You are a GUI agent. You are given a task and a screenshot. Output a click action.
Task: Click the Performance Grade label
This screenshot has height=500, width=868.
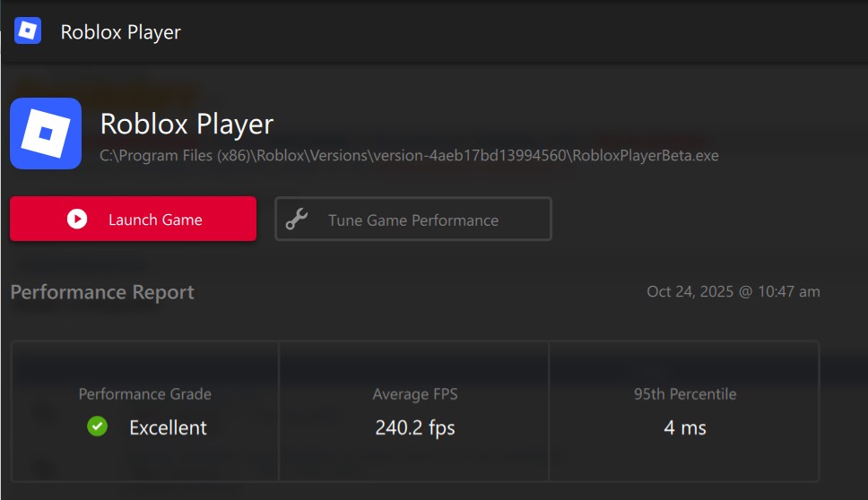click(x=145, y=394)
